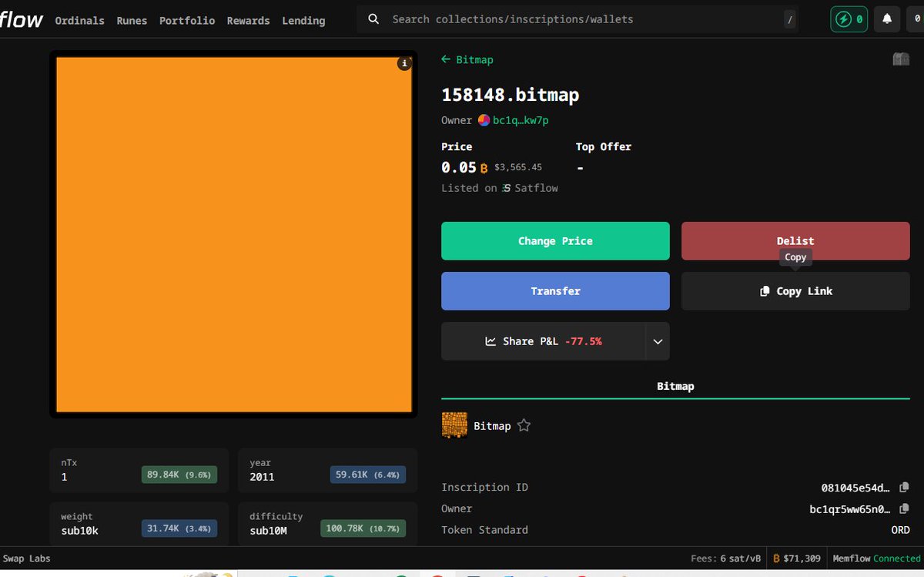Favorite the Bitmap collection with the star

524,424
